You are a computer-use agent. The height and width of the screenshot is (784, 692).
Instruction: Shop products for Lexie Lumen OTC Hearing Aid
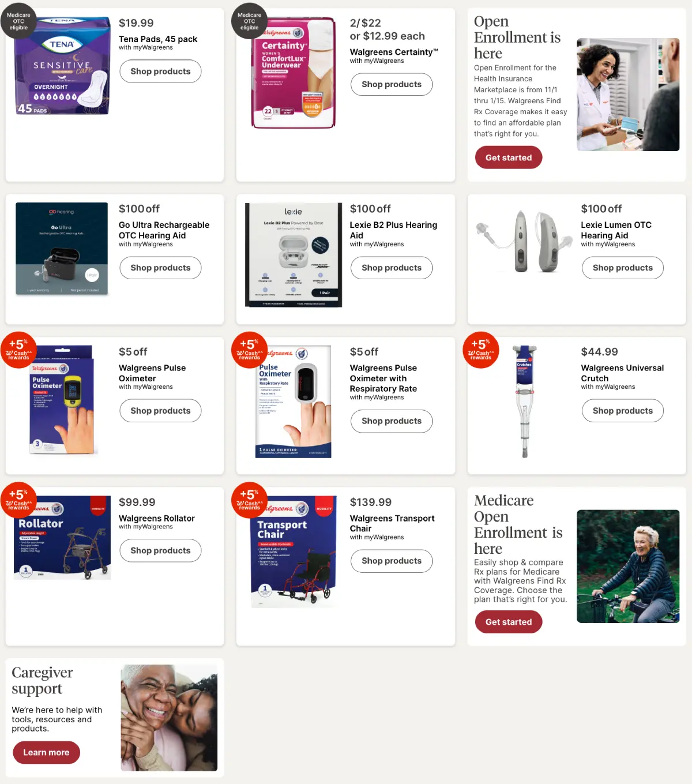(x=623, y=268)
